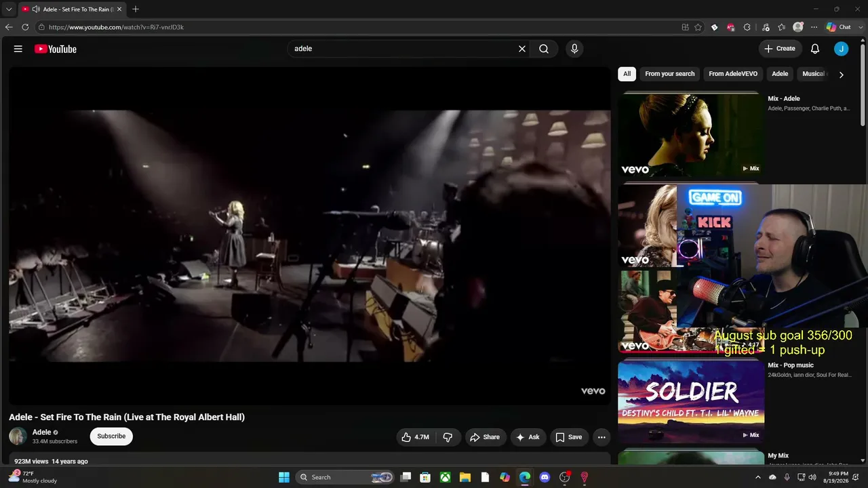Click the Windows taskbar Search box

(346, 477)
